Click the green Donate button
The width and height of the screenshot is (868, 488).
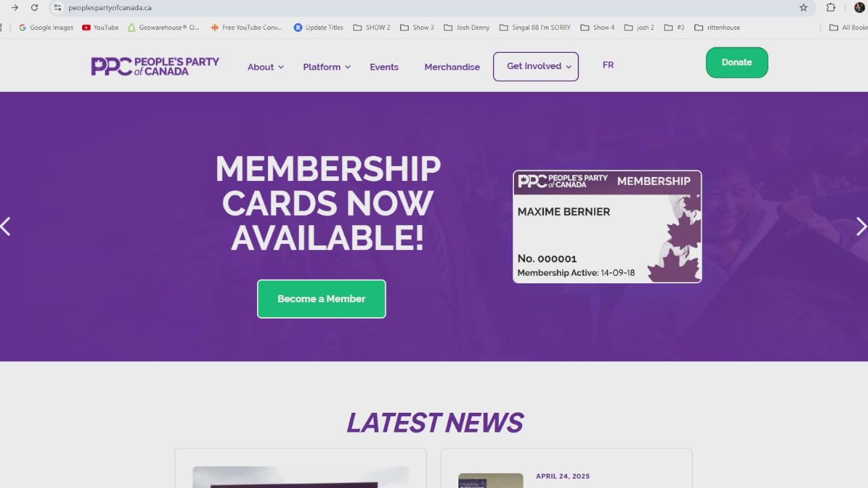click(737, 62)
